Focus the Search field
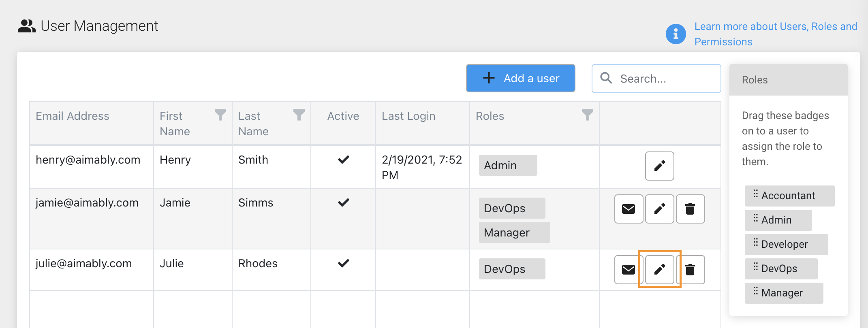The width and height of the screenshot is (868, 328). pos(656,79)
